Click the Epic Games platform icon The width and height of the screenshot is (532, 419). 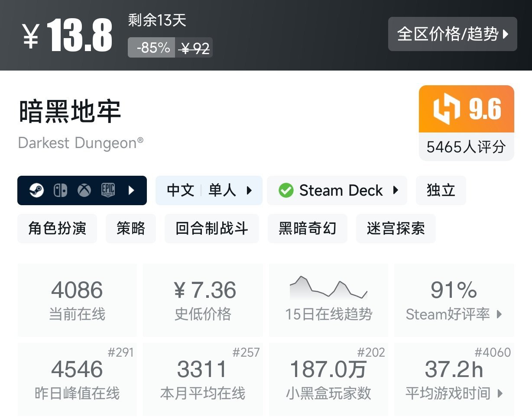click(x=108, y=190)
